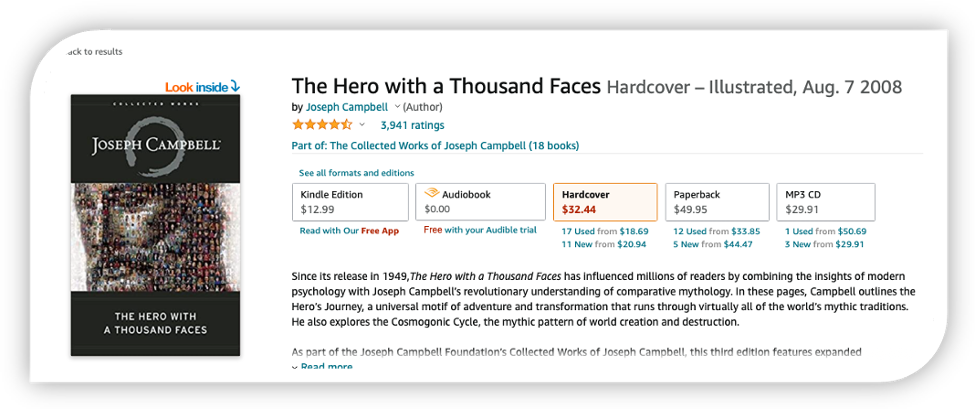Open 17 Used from $18.69 offers
Screen dimensions: 979x412
605,231
